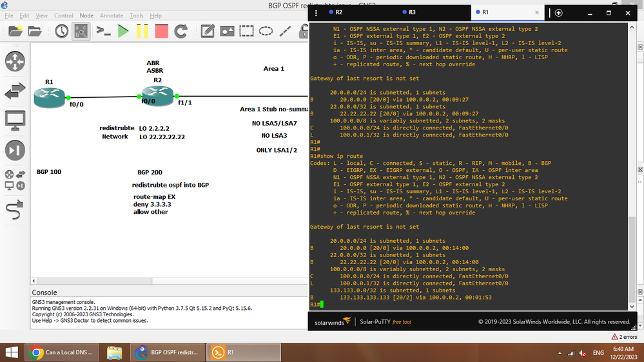Click the Windows Start button

coord(12,352)
